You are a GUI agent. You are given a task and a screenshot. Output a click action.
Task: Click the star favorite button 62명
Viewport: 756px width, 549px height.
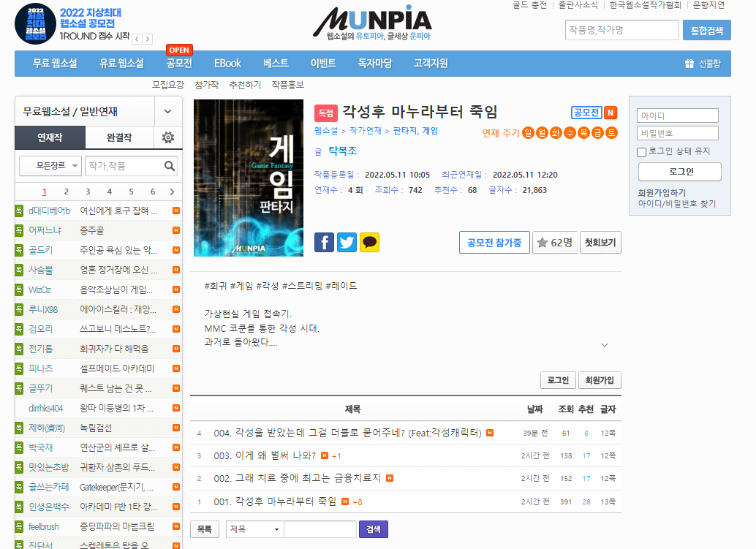point(555,243)
